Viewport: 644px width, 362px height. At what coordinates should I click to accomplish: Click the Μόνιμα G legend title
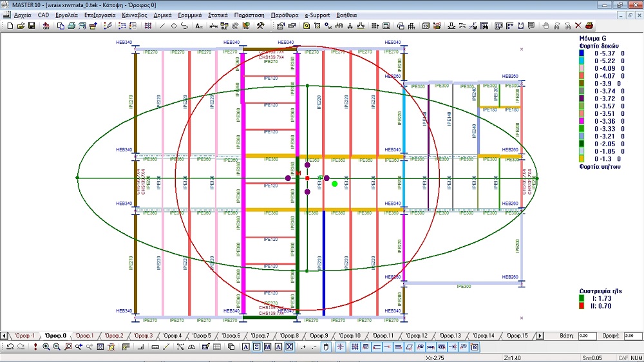[x=592, y=38]
